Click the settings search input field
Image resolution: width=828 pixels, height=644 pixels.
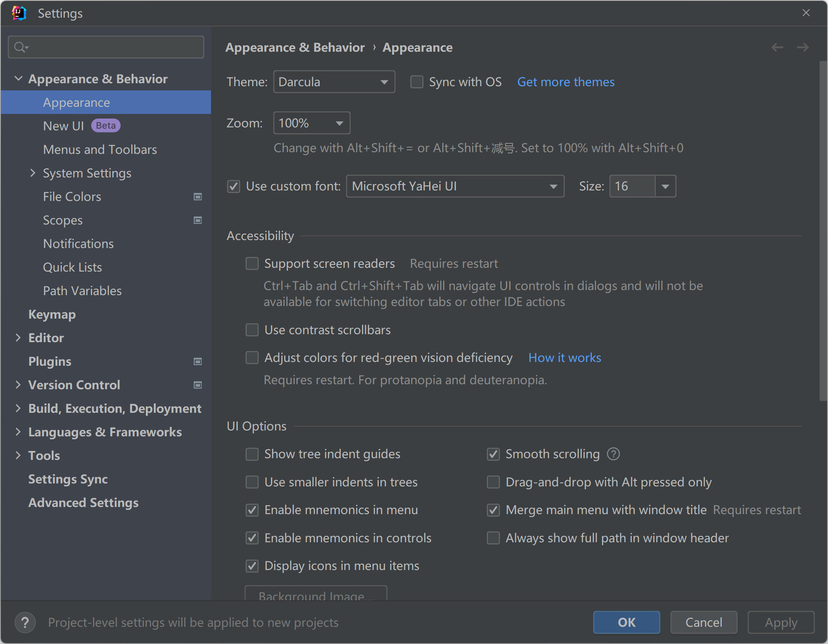106,47
